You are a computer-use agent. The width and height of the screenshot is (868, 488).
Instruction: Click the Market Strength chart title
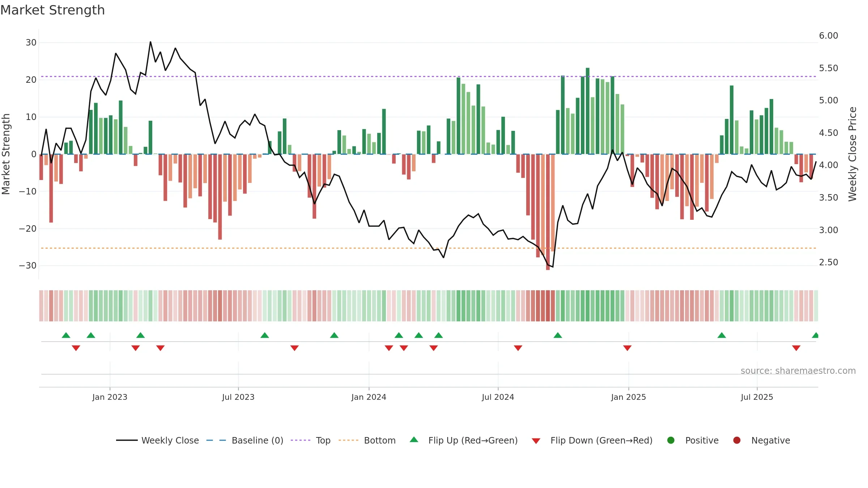[52, 10]
